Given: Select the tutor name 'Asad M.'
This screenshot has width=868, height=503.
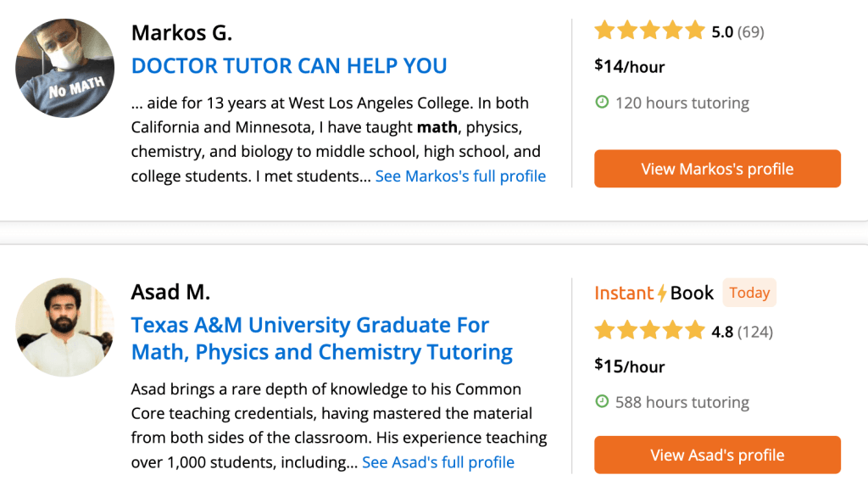Looking at the screenshot, I should [170, 293].
